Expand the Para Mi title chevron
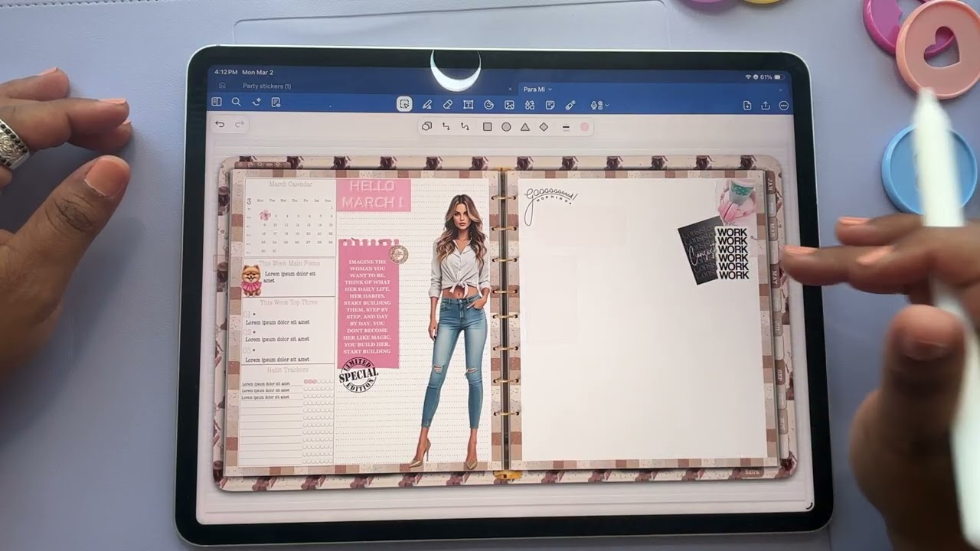The width and height of the screenshot is (980, 551). tap(550, 90)
